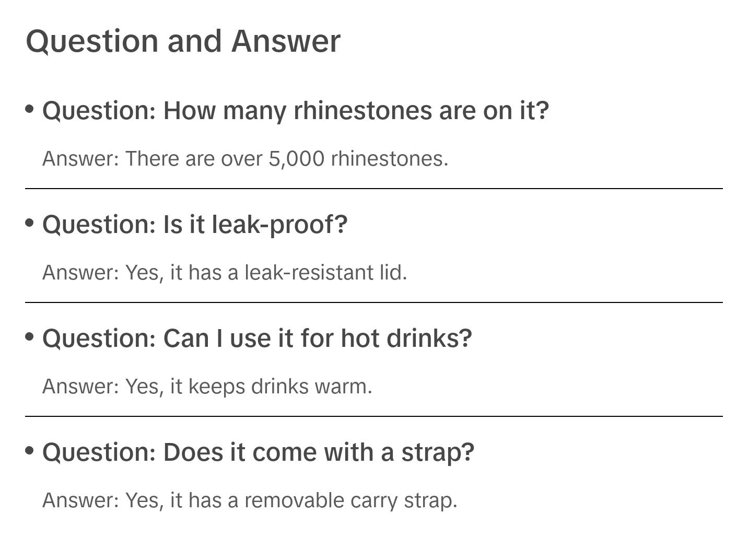Viewport: 748px width, 560px height.
Task: Click the bullet beside the strap question
Action: [30, 450]
